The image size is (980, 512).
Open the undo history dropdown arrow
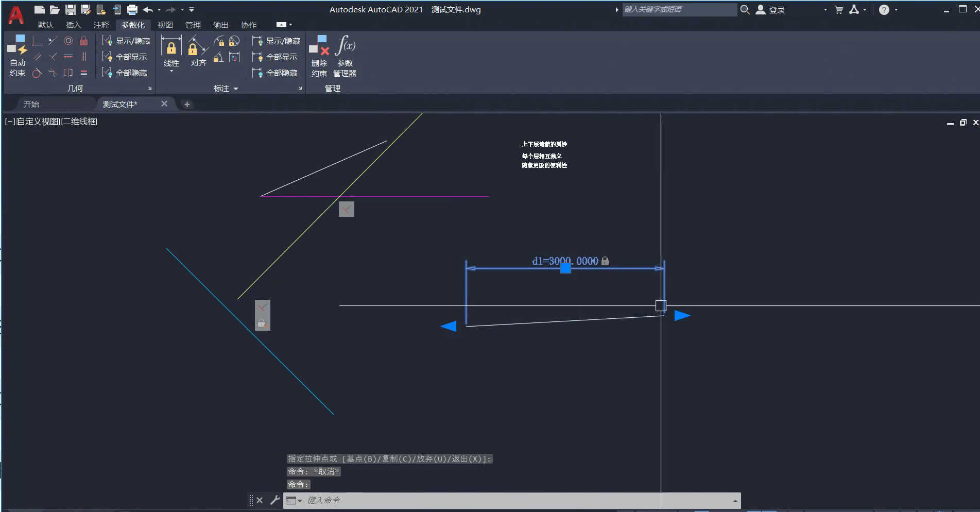pyautogui.click(x=159, y=10)
